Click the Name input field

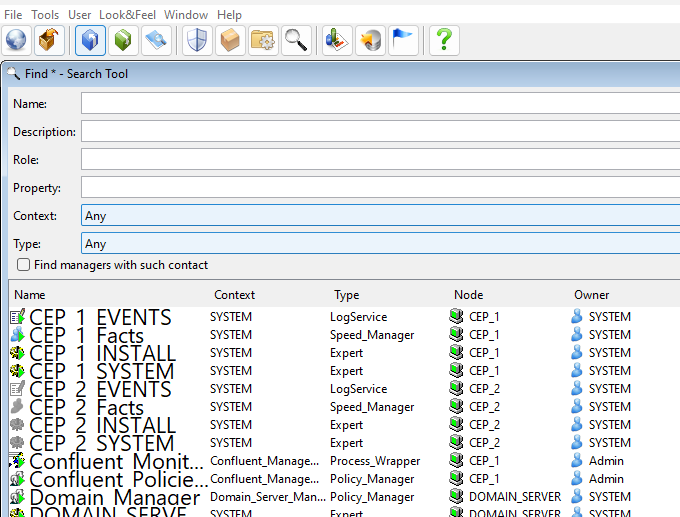(381, 103)
